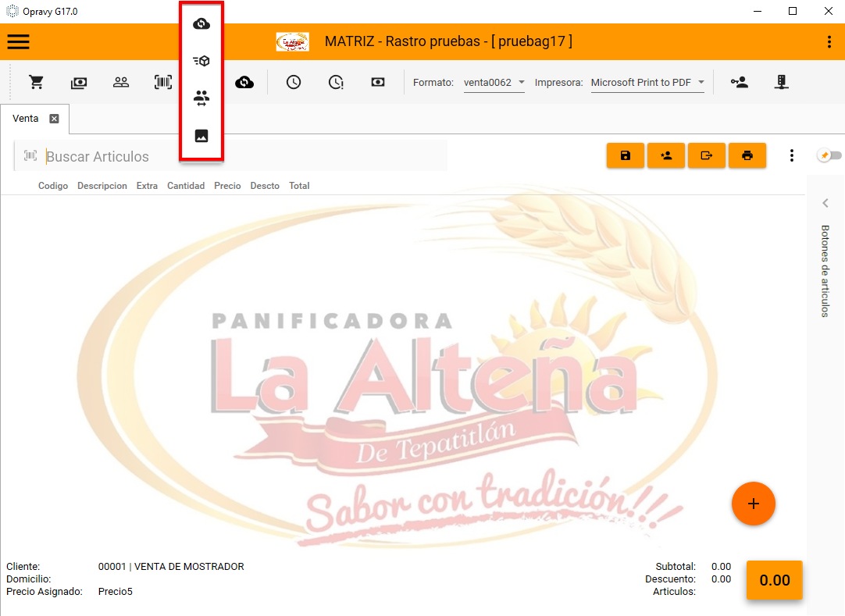Click the round orange plus button

tap(754, 504)
